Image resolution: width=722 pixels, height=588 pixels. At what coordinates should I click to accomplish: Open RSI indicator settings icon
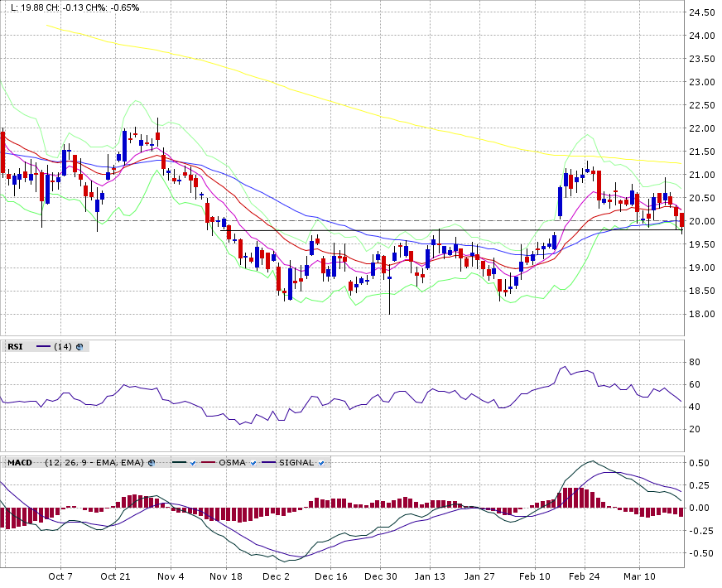click(79, 347)
